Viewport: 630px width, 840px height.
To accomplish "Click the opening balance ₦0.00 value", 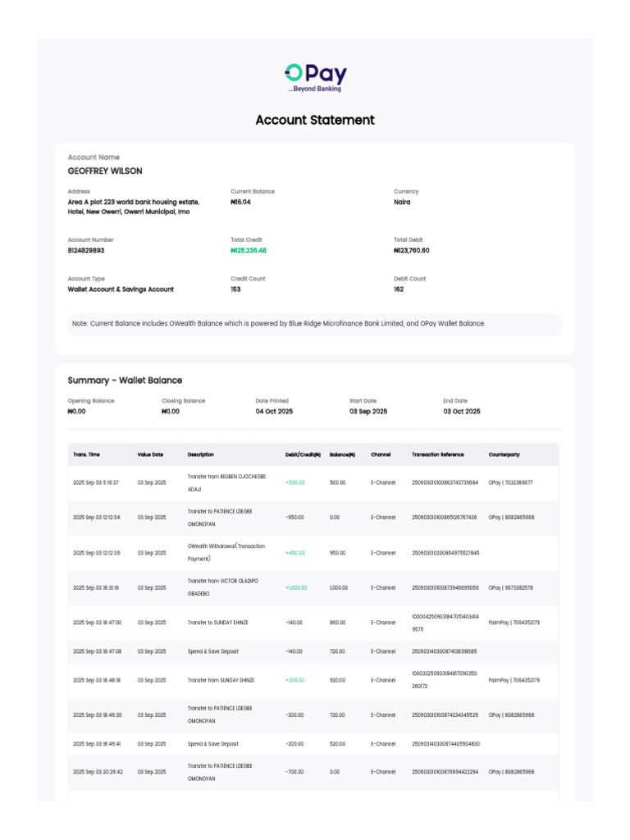I will (76, 412).
